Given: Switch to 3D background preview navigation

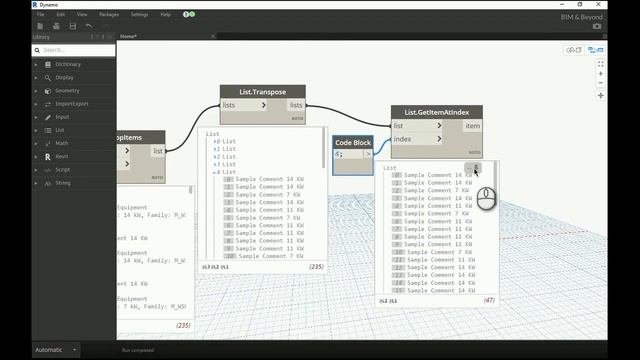Looking at the screenshot, I should point(573,50).
